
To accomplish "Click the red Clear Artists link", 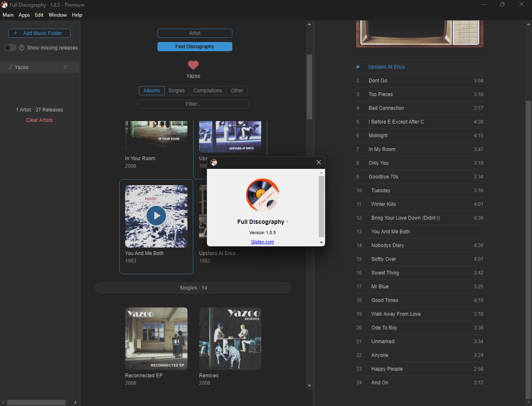I will point(39,120).
